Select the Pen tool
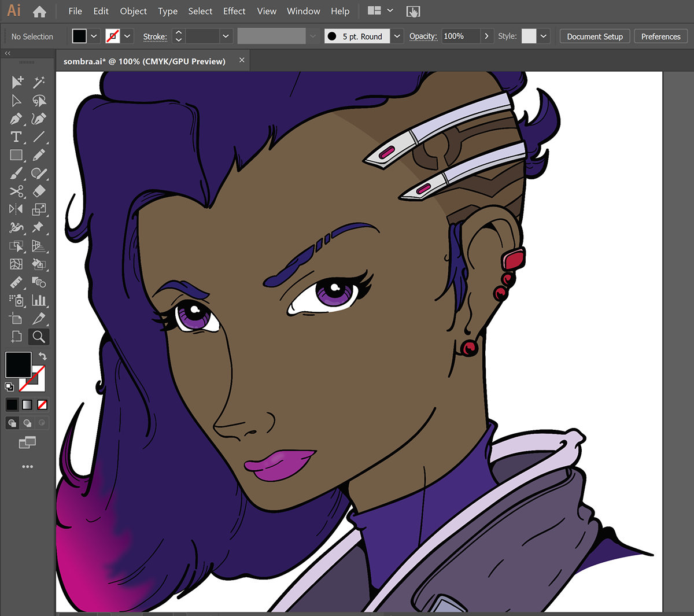 point(17,119)
